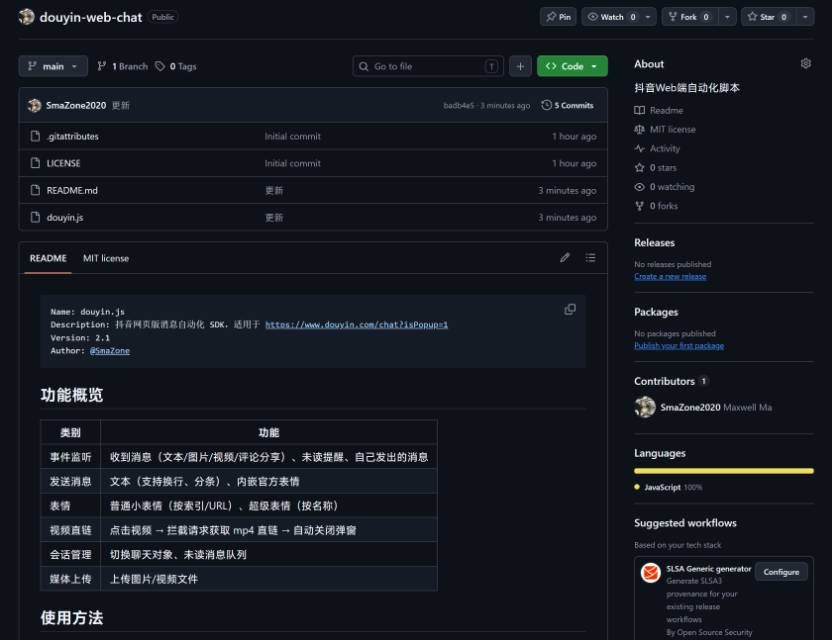Focus the Go to file search box

428,66
